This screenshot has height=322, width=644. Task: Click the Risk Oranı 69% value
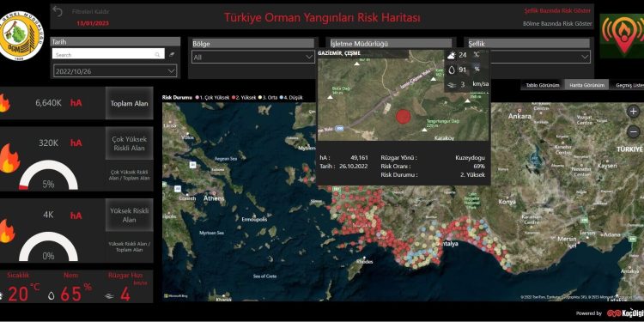479,167
